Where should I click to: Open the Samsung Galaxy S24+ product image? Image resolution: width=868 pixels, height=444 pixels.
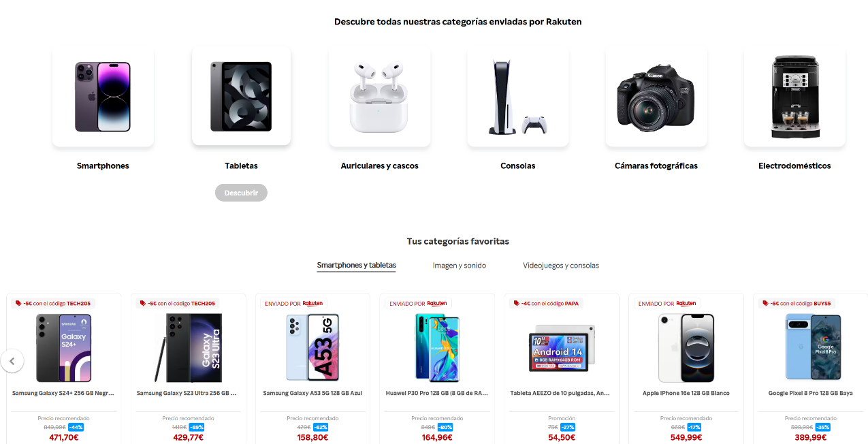pos(63,348)
